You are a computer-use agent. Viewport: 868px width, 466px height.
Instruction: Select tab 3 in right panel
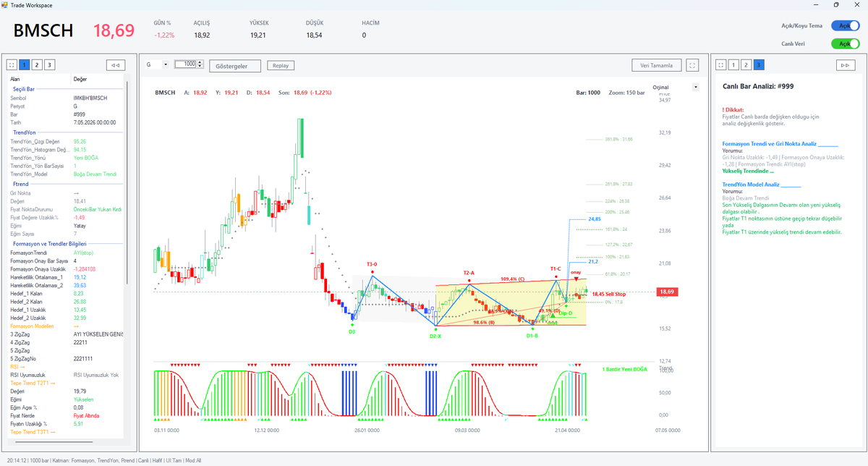758,64
